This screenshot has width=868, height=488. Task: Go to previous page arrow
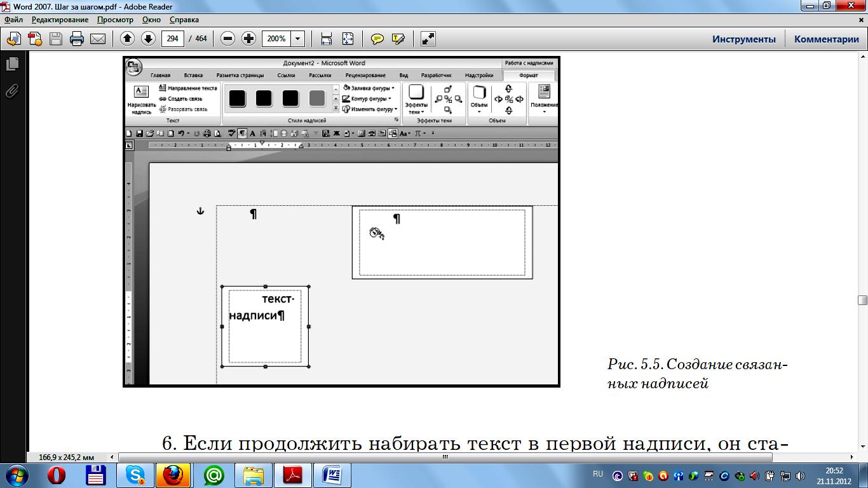click(x=127, y=39)
